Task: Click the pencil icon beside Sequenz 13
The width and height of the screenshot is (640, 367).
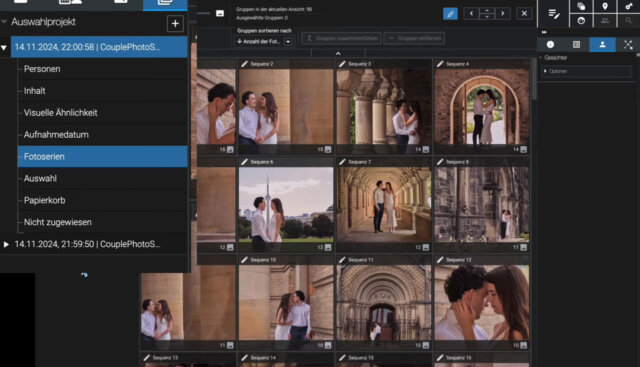Action: click(x=147, y=358)
